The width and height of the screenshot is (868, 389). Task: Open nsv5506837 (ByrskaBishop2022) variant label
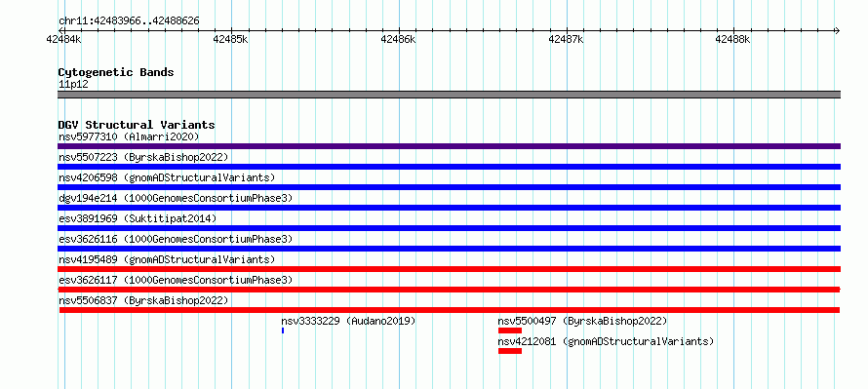coord(143,300)
